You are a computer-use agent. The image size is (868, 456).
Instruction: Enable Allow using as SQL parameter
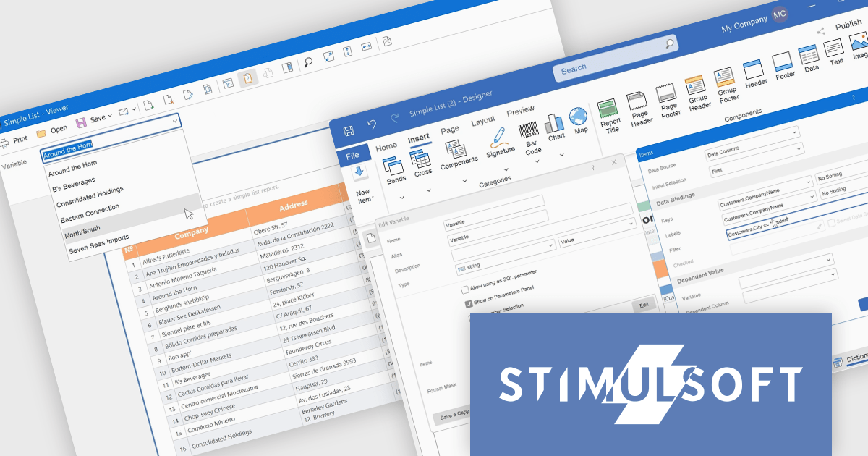pos(465,290)
